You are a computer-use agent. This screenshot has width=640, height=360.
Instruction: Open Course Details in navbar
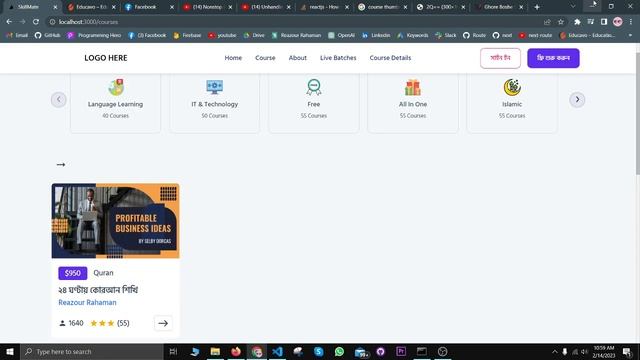point(390,58)
